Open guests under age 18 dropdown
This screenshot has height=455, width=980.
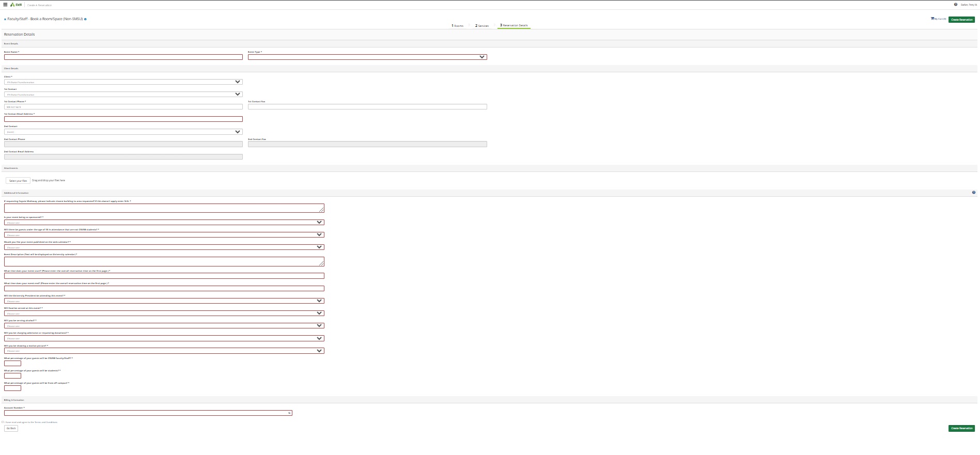coord(164,234)
